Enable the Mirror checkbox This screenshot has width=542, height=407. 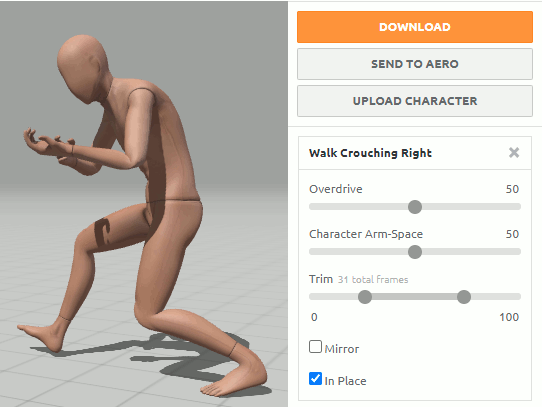pyautogui.click(x=315, y=346)
